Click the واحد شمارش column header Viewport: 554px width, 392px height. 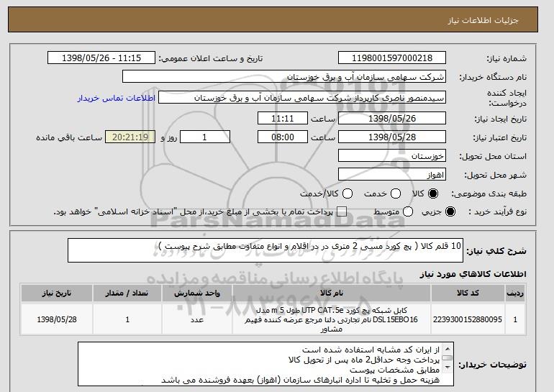197,293
